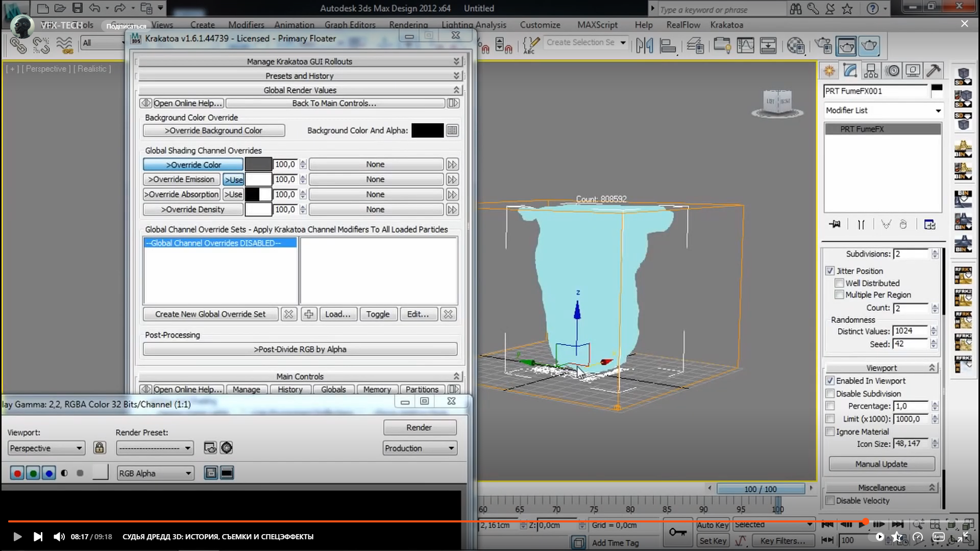Toggle Jitter Position checkbox
The image size is (980, 551).
[x=830, y=271]
